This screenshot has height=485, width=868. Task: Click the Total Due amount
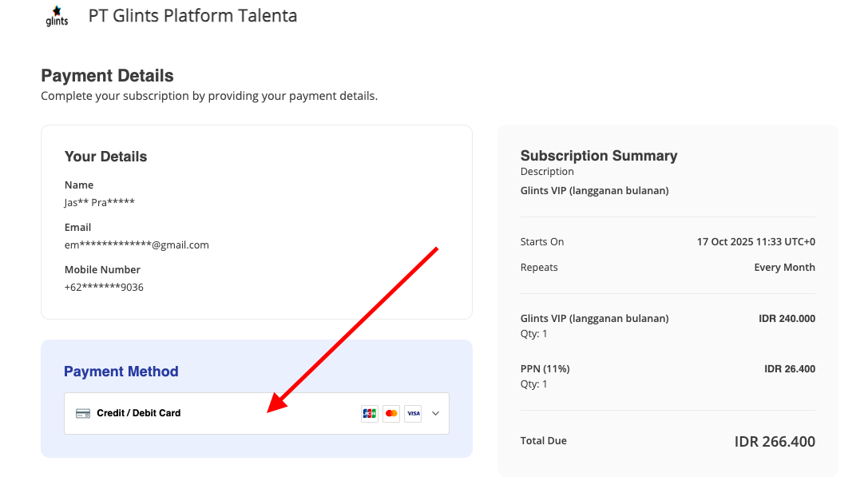(x=774, y=440)
